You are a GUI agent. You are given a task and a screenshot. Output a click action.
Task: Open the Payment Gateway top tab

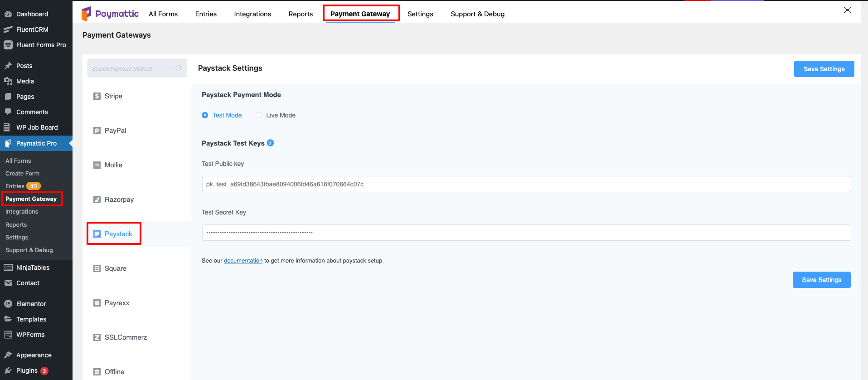360,14
